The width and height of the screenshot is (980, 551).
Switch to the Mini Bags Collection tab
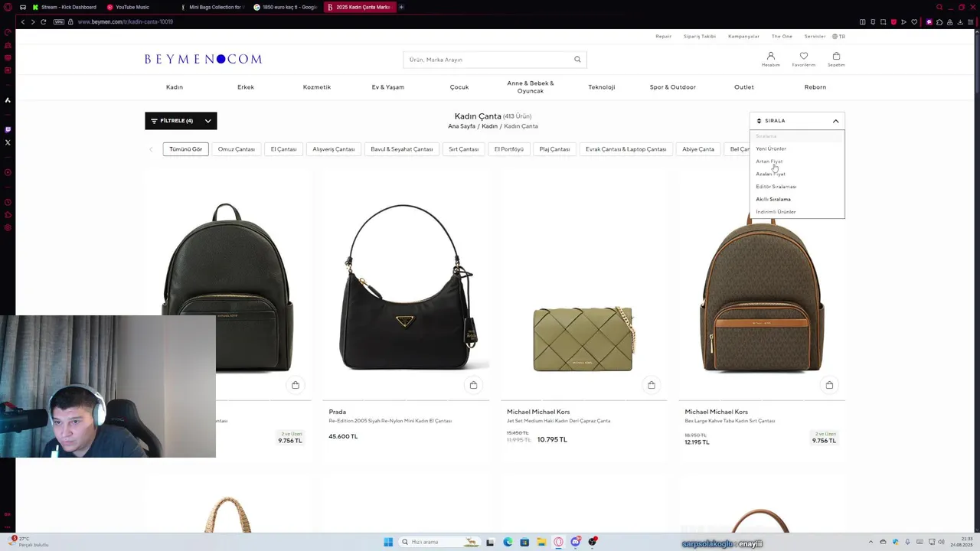point(214,7)
